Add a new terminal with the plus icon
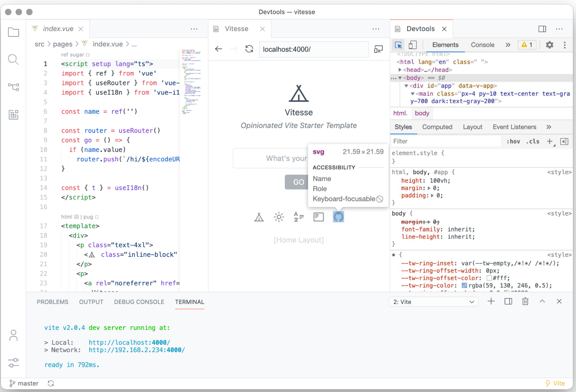Viewport: 576px width, 392px height. (x=491, y=301)
